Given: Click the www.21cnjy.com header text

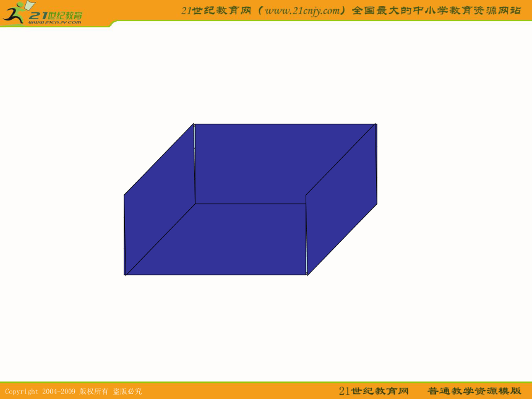Looking at the screenshot, I should 302,11.
